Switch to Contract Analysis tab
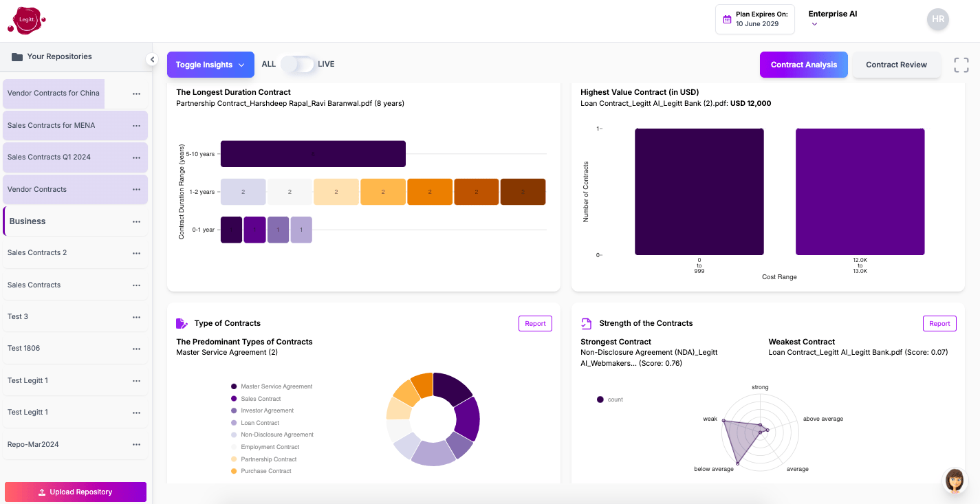The image size is (980, 504). 803,65
